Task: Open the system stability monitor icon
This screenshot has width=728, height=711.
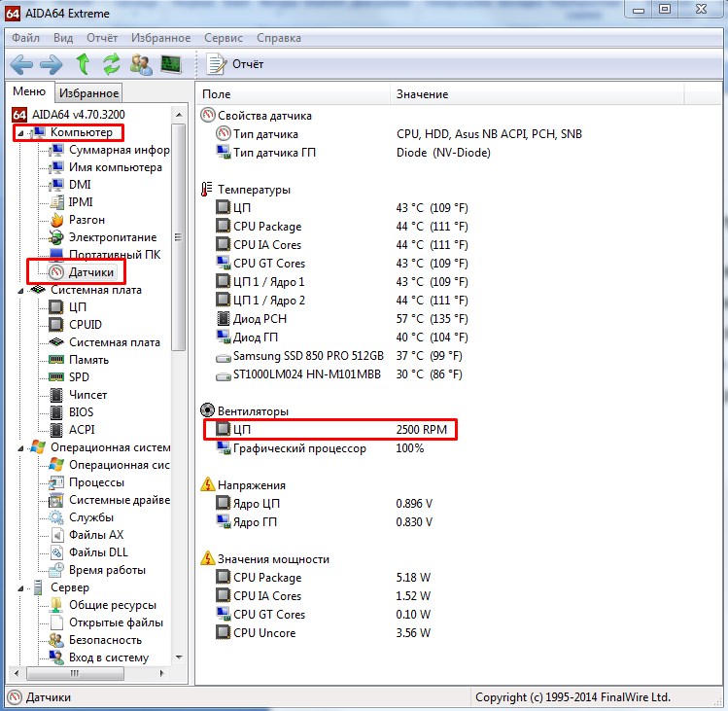Action: point(171,64)
